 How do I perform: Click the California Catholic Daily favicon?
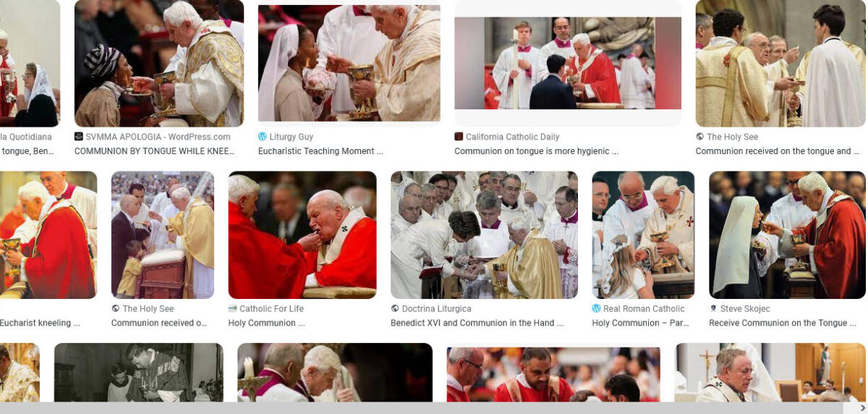click(x=459, y=137)
